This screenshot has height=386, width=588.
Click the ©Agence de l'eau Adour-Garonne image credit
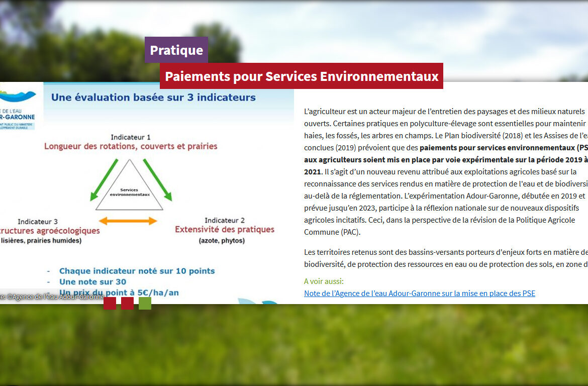tap(52, 297)
